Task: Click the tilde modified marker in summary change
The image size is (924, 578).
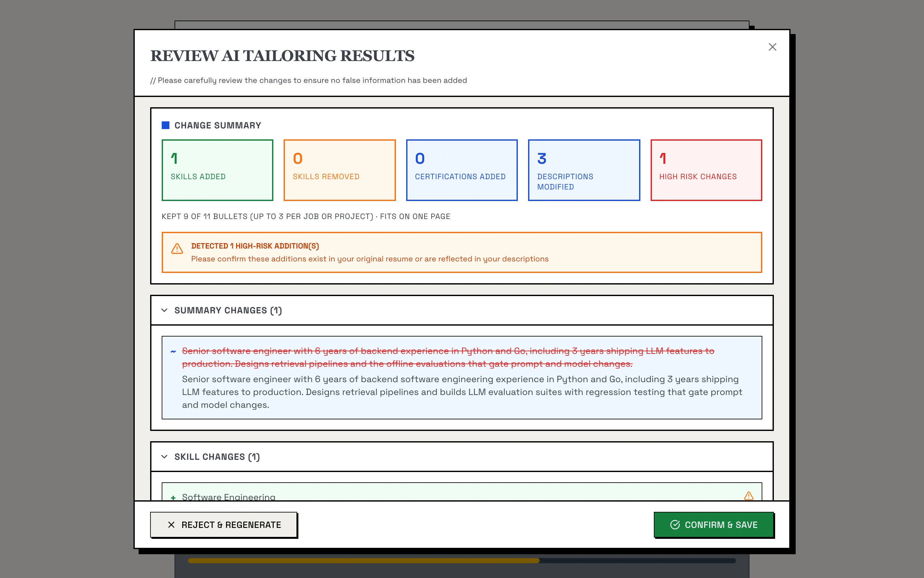Action: [173, 351]
